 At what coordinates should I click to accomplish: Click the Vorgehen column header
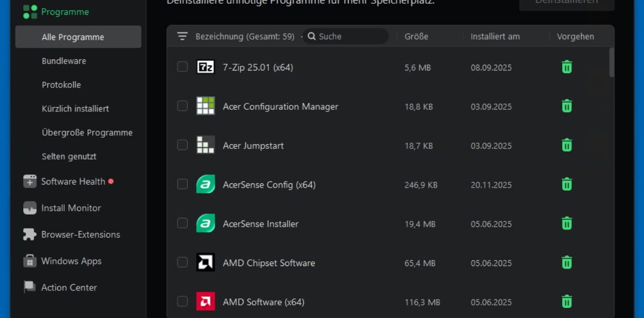click(575, 37)
